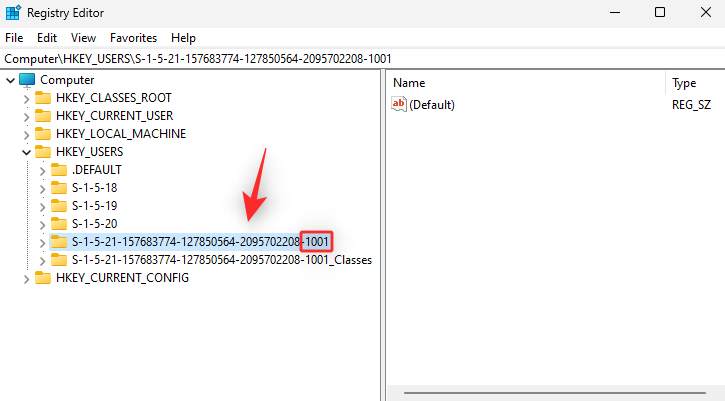The width and height of the screenshot is (725, 401).
Task: Collapse the Computer root node
Action: (10, 80)
